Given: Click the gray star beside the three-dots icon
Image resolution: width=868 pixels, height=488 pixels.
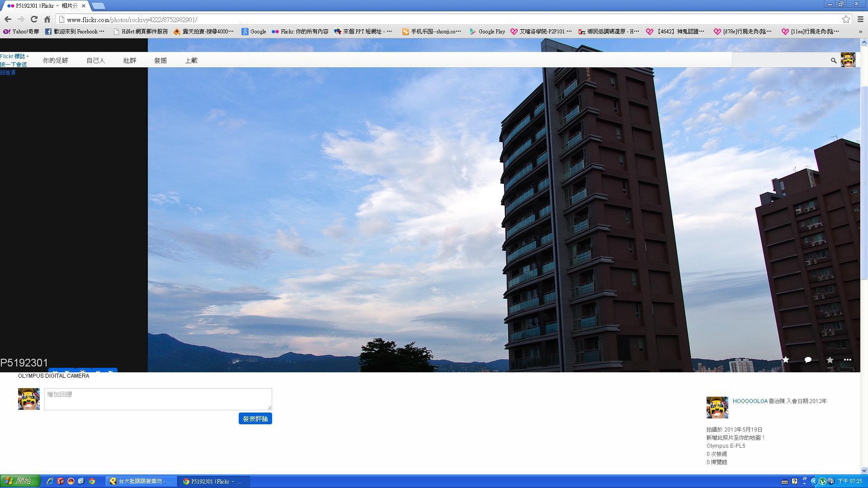Looking at the screenshot, I should point(830,360).
